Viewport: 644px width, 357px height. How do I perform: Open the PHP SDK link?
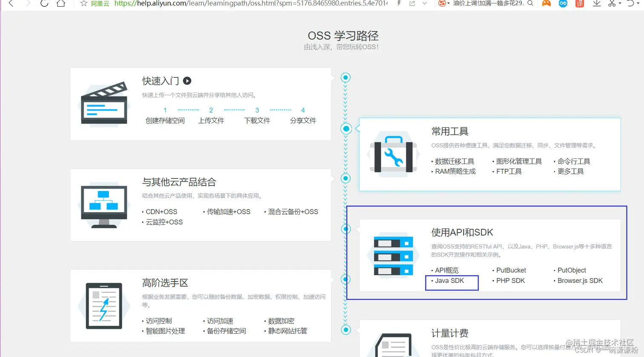(x=510, y=281)
